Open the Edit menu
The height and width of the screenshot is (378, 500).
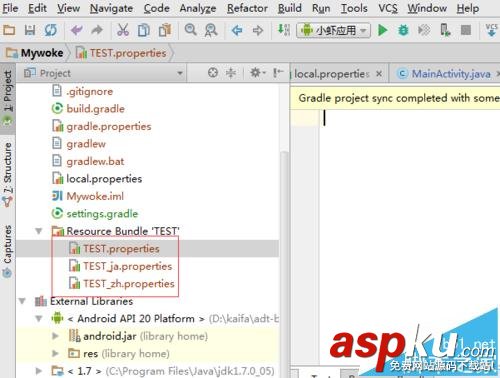pyautogui.click(x=37, y=8)
